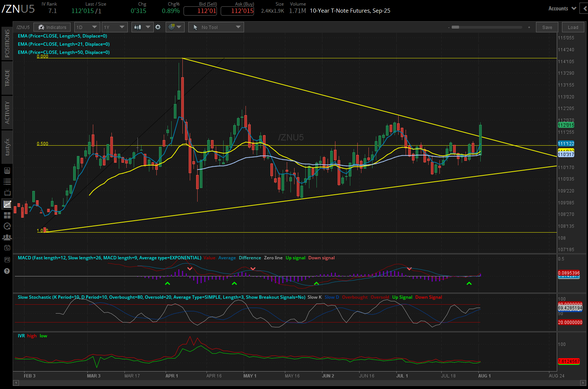This screenshot has width=588, height=389.
Task: Click the Indicators button
Action: pos(52,27)
